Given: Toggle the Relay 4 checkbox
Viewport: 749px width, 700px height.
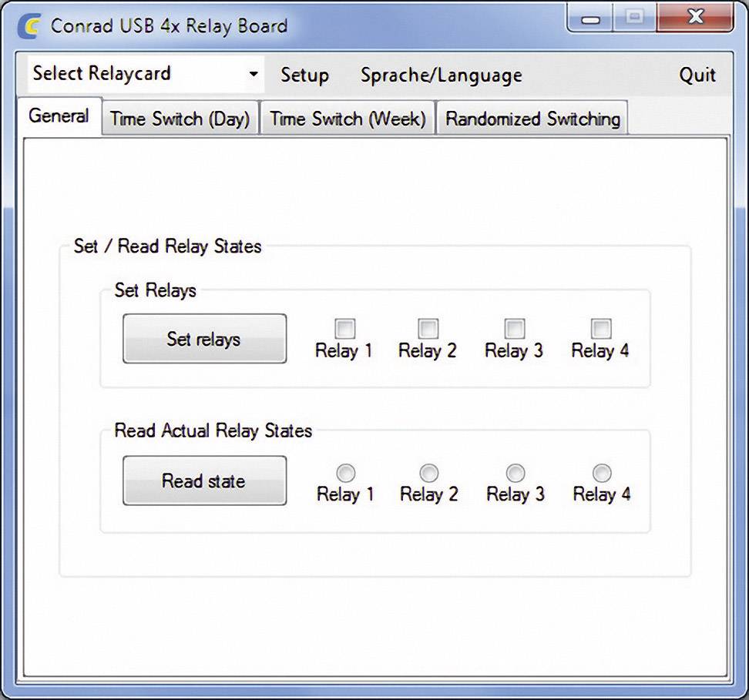Looking at the screenshot, I should [601, 330].
